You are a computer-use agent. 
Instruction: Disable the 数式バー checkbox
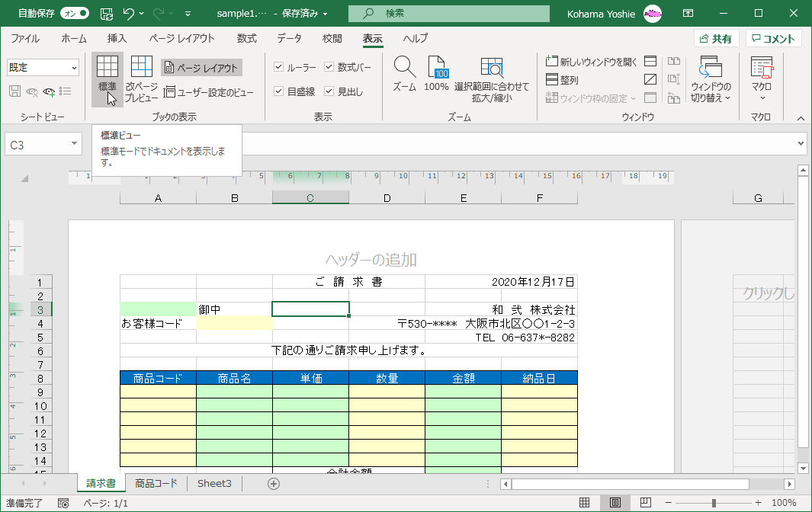[329, 66]
